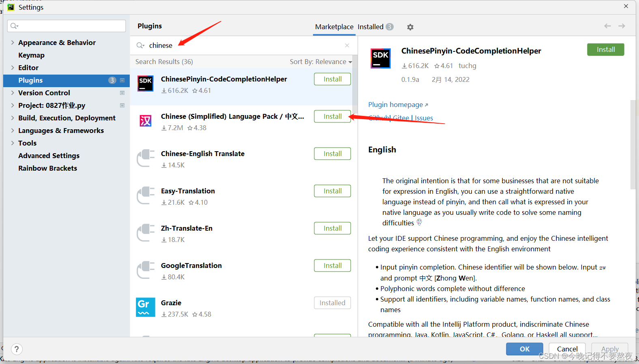Close the Settings dialog
The width and height of the screenshot is (639, 364).
626,6
